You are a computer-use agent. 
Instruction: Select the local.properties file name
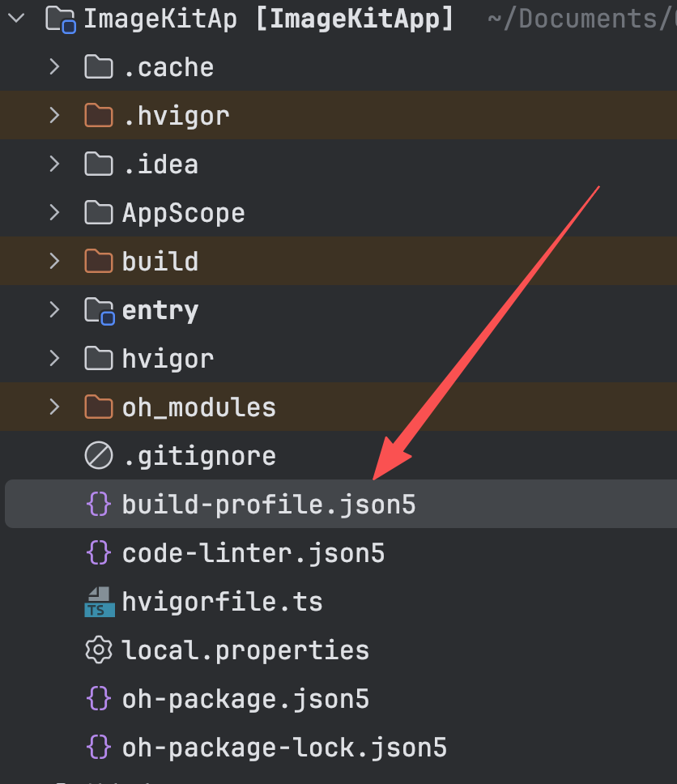[x=245, y=650]
